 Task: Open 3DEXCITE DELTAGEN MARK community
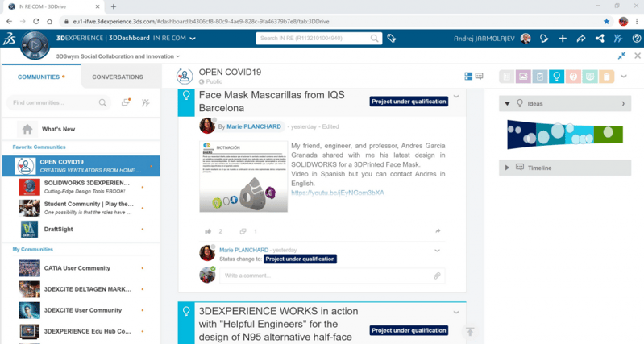coord(81,289)
